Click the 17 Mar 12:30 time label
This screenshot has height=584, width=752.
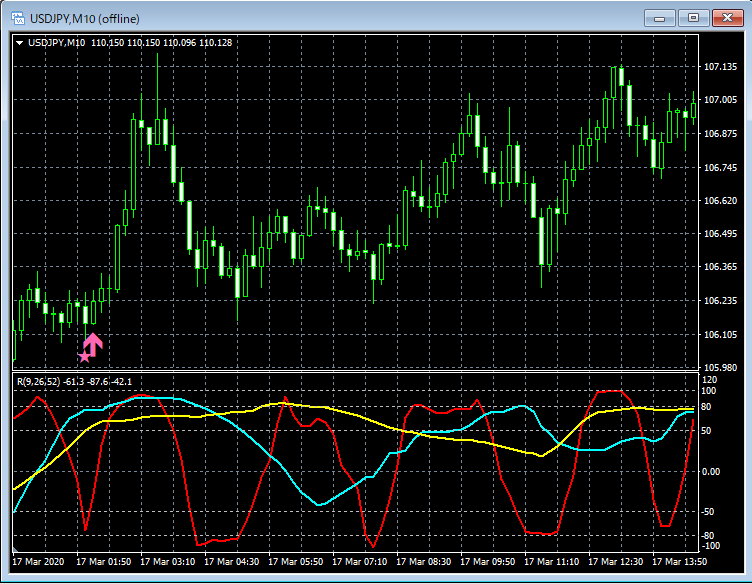click(x=616, y=561)
